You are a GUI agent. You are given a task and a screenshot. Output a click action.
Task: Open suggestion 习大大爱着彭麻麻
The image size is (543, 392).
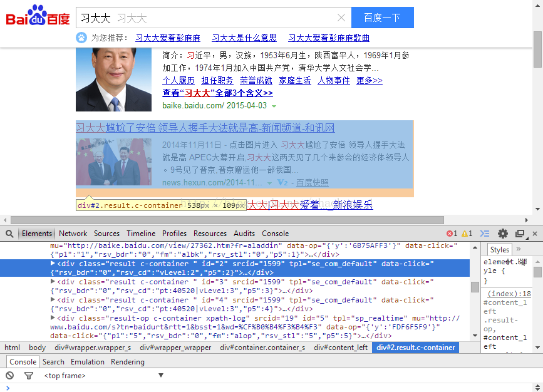click(x=168, y=38)
